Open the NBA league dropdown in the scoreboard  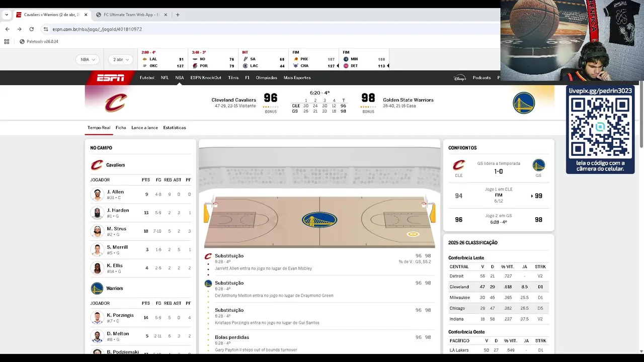coord(88,59)
